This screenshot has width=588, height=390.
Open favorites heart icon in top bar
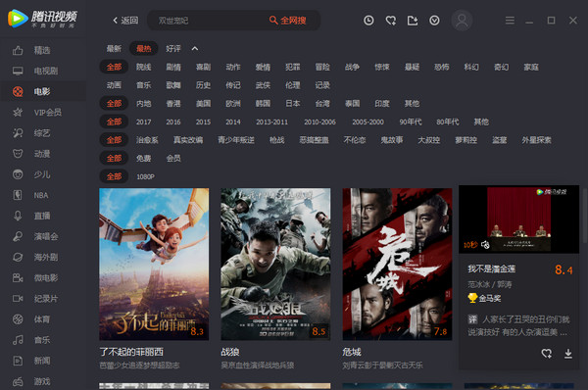coord(391,21)
